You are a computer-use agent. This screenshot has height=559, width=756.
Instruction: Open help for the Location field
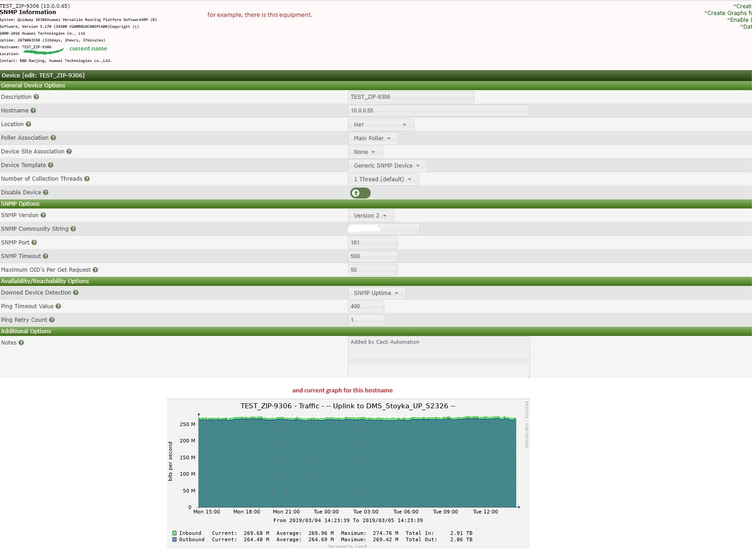(27, 124)
